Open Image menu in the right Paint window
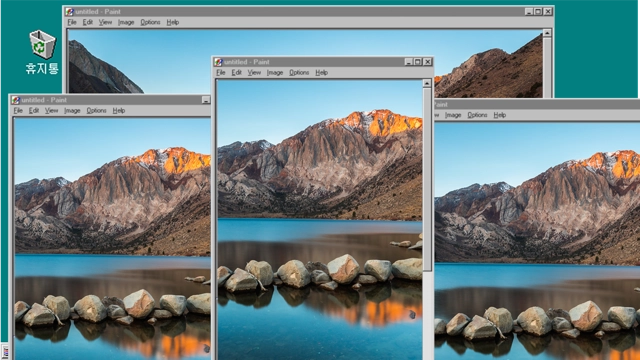640x360 pixels. (x=453, y=115)
